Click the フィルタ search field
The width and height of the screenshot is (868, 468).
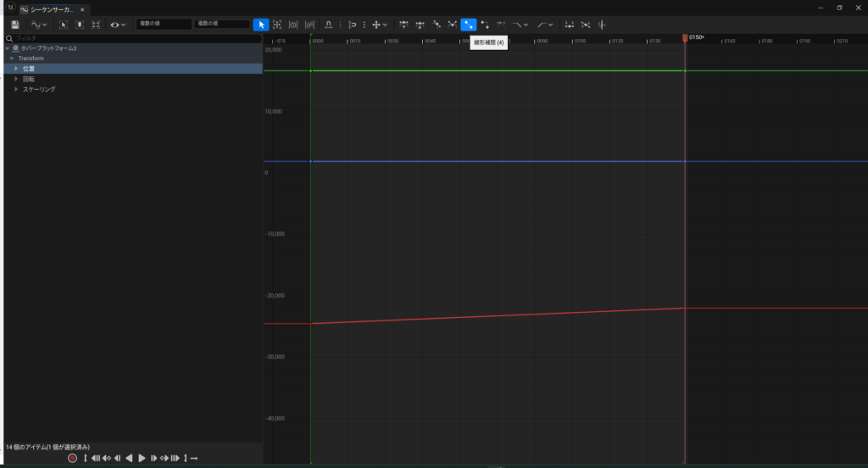(x=133, y=38)
